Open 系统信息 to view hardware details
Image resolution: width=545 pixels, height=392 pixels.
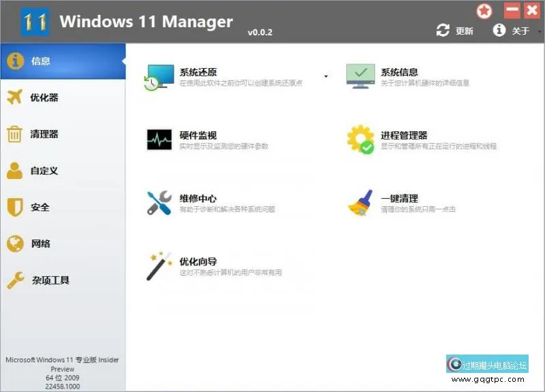(402, 71)
